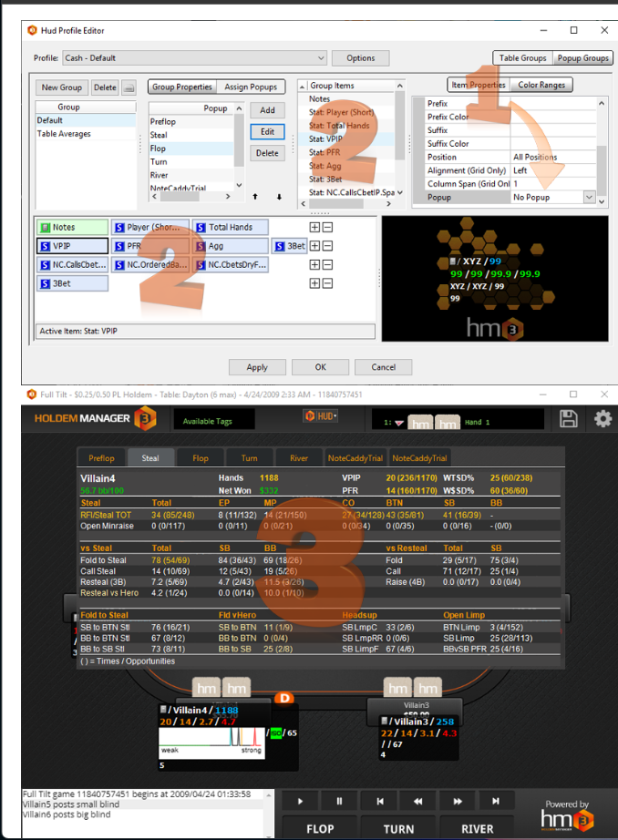This screenshot has height=840, width=618.
Task: Click the New Group button
Action: tap(62, 87)
